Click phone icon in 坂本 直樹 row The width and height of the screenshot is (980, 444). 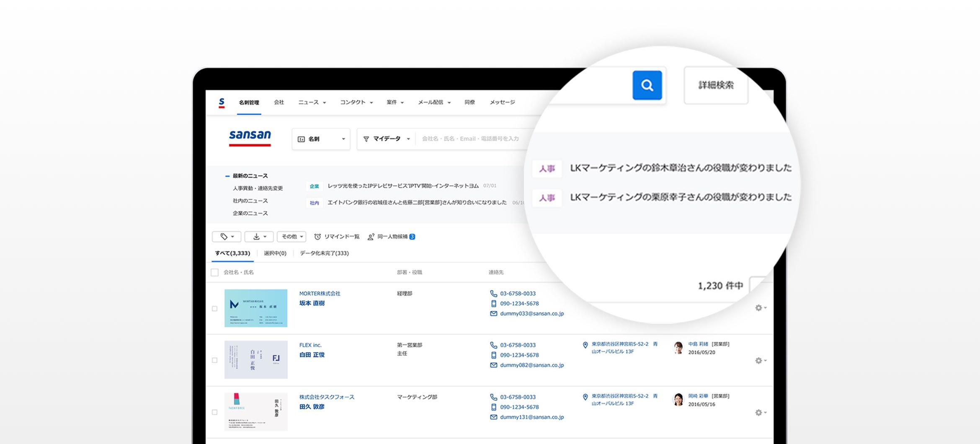(x=493, y=294)
